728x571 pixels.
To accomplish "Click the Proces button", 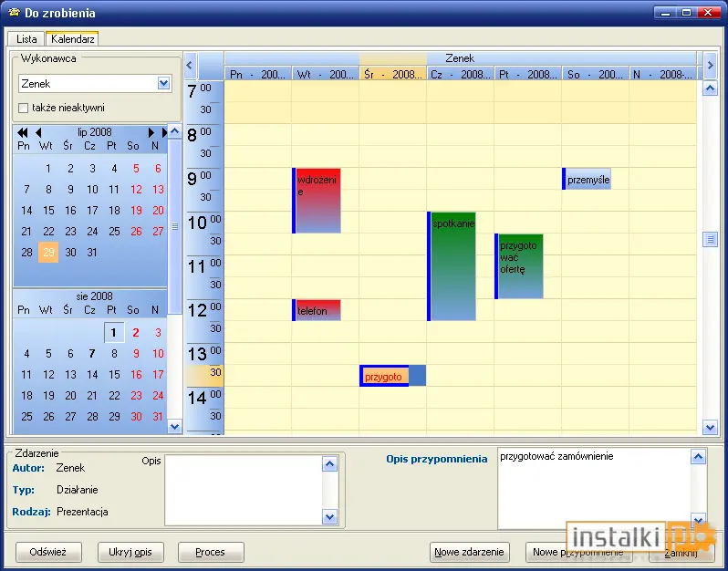I will 211,552.
